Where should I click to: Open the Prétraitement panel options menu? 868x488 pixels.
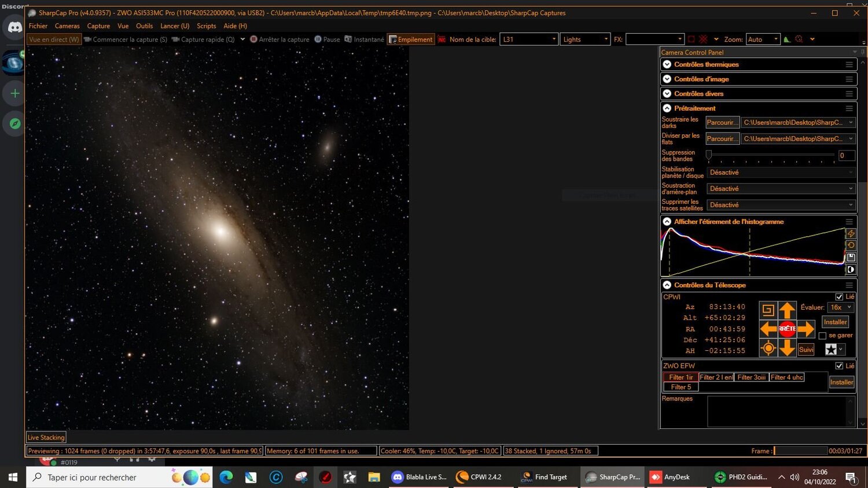(x=849, y=108)
